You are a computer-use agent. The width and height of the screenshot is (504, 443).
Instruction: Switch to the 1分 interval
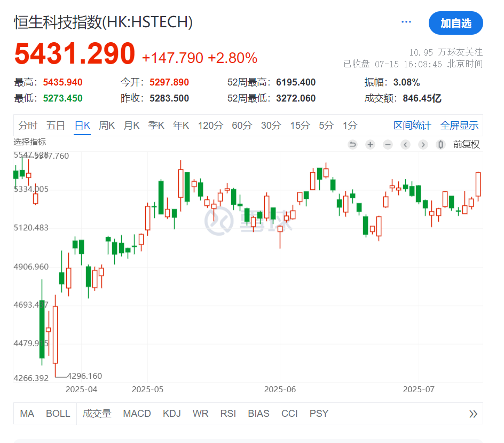pos(350,125)
